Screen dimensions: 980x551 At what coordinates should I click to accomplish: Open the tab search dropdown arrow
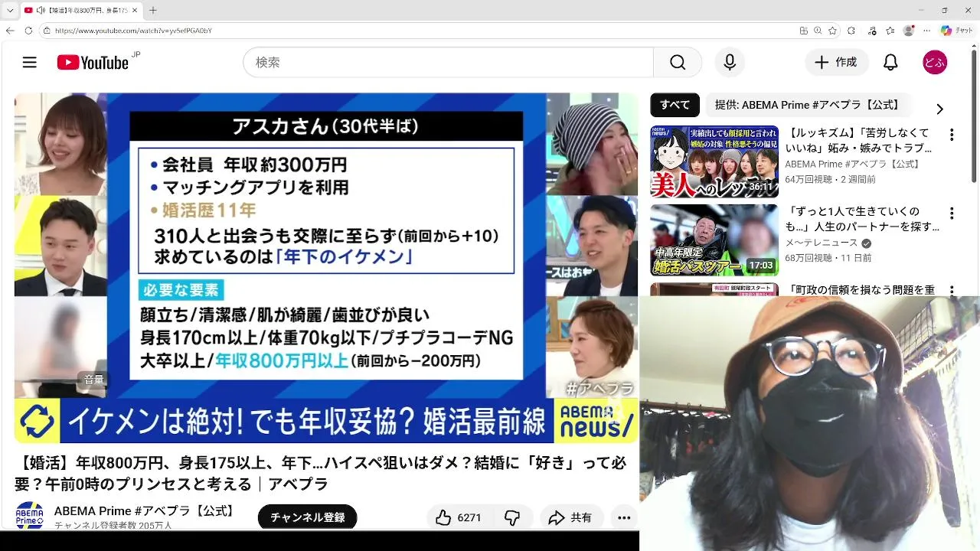click(9, 10)
